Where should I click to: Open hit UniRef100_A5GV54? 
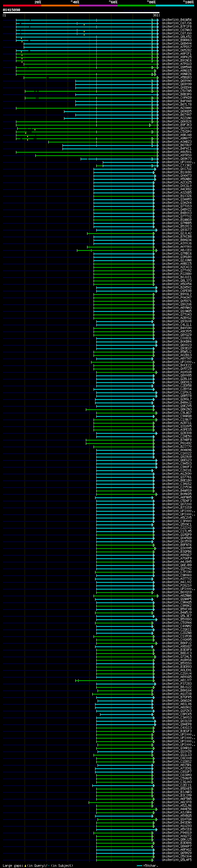pos(177,284)
